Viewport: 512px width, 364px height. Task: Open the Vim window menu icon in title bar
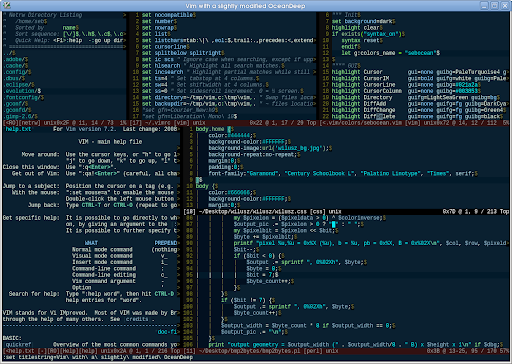6,5
